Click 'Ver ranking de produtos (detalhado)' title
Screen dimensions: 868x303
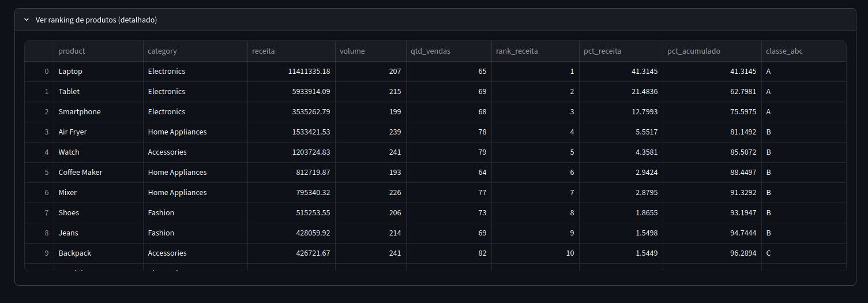[96, 20]
